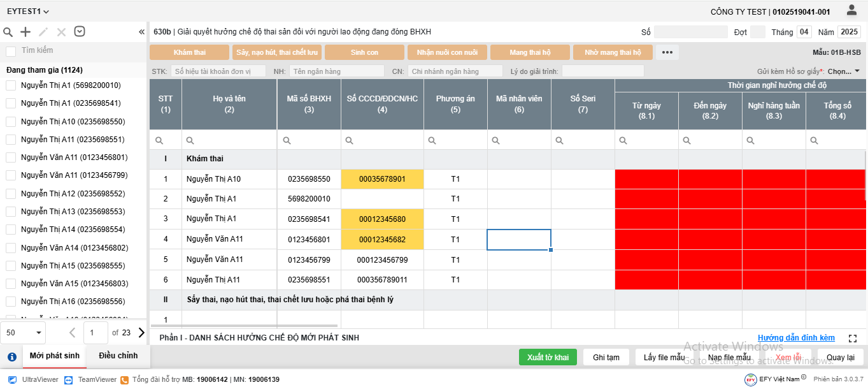868x387 pixels.
Task: Open the Gửi kèm Hồ sơ giấy dropdown
Action: pos(843,71)
